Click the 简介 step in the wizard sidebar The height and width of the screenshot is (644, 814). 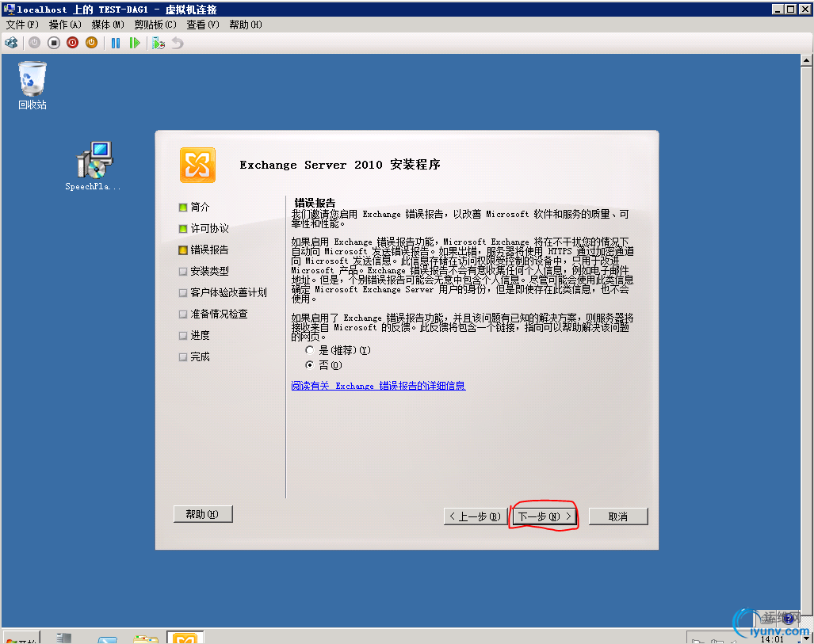click(x=200, y=207)
